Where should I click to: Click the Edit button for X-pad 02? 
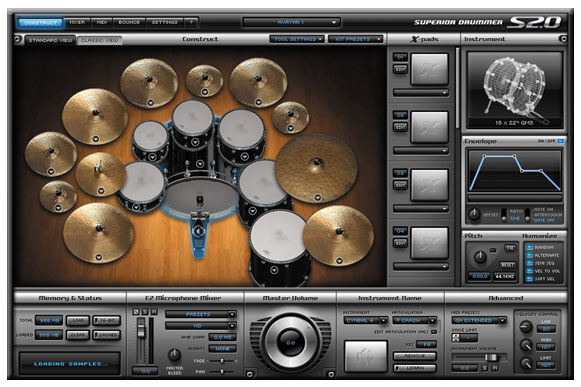point(400,127)
